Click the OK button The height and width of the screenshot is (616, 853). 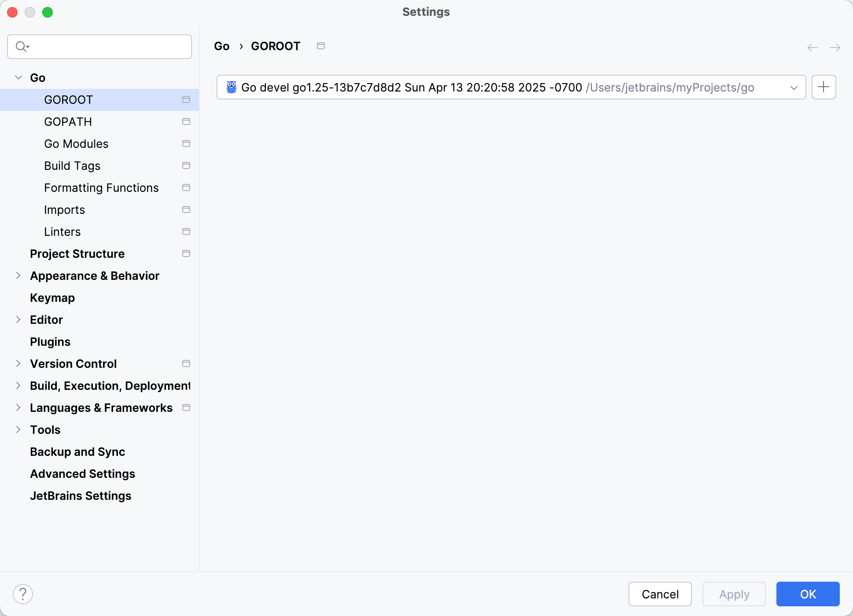pos(807,594)
